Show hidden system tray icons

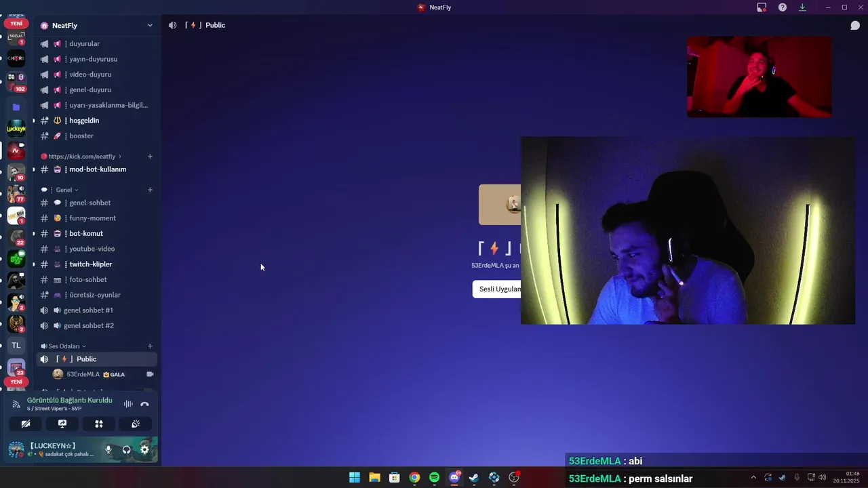753,478
